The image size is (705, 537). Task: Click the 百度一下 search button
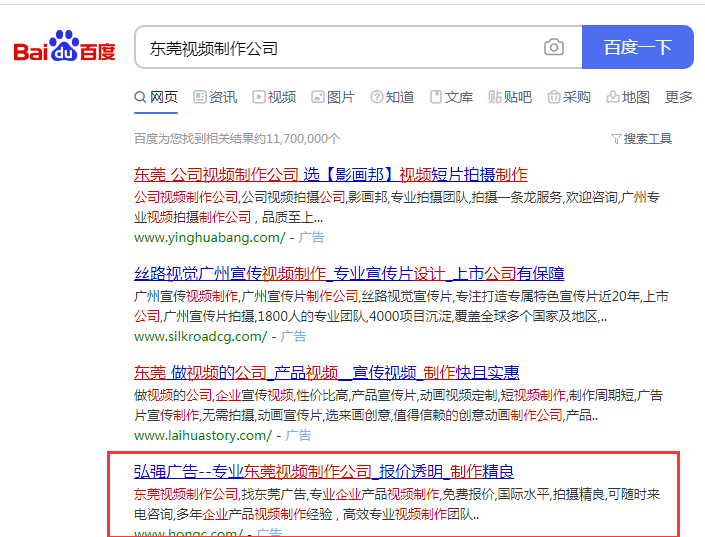pyautogui.click(x=637, y=47)
